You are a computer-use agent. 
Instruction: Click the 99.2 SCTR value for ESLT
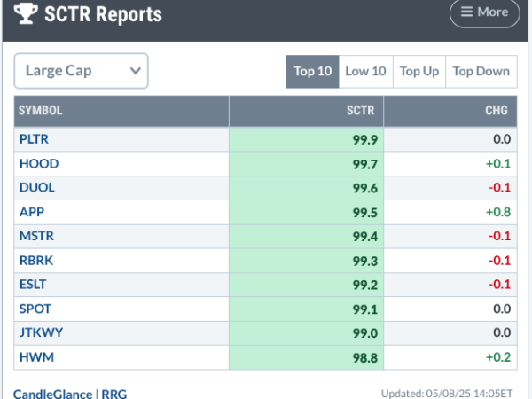(365, 285)
